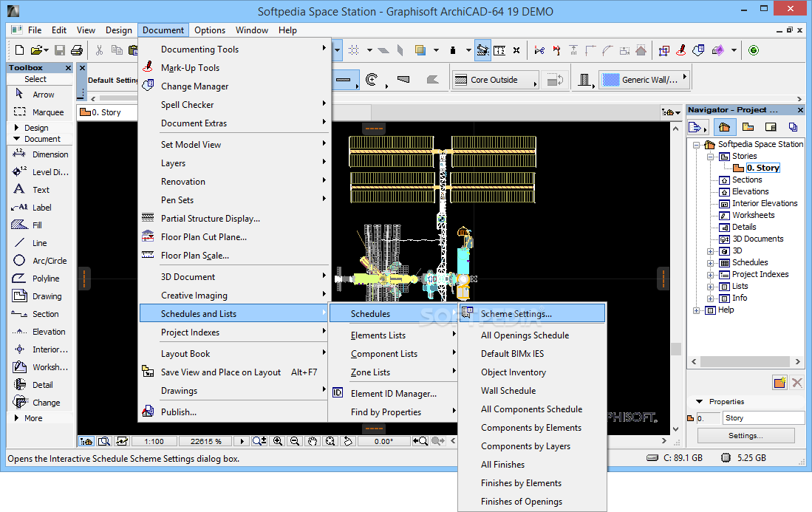The width and height of the screenshot is (812, 512).
Task: Click the Navigator horizontal scrollbar
Action: click(x=746, y=361)
